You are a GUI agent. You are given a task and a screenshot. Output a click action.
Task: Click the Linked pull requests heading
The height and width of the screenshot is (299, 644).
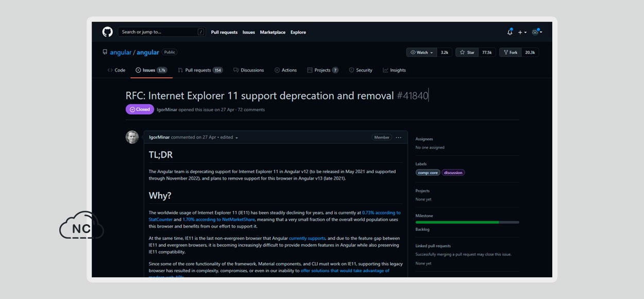pyautogui.click(x=433, y=246)
